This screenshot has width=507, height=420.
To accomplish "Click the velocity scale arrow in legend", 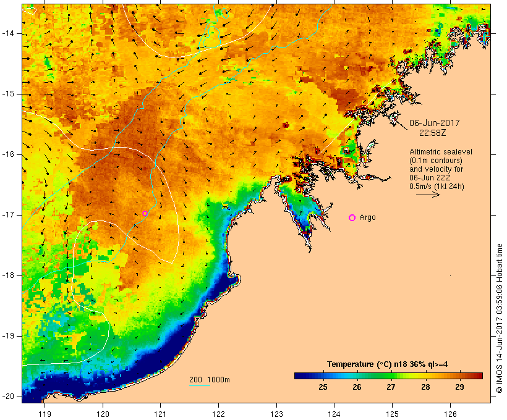I will coord(428,195).
